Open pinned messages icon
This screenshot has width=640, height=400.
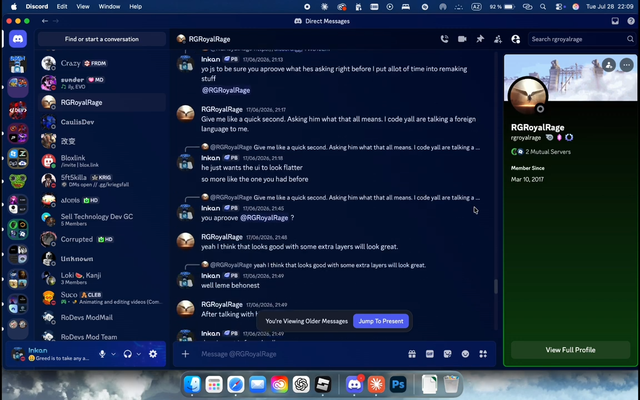(x=480, y=39)
